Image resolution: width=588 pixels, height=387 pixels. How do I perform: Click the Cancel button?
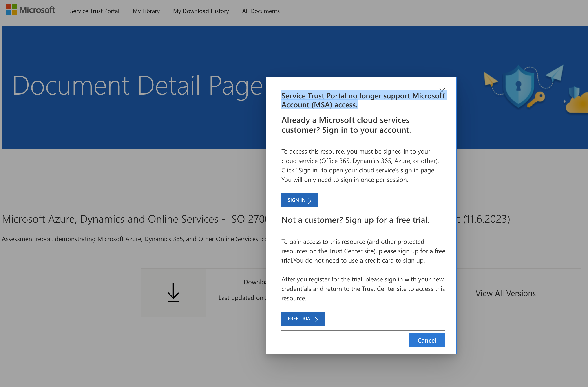tap(427, 340)
